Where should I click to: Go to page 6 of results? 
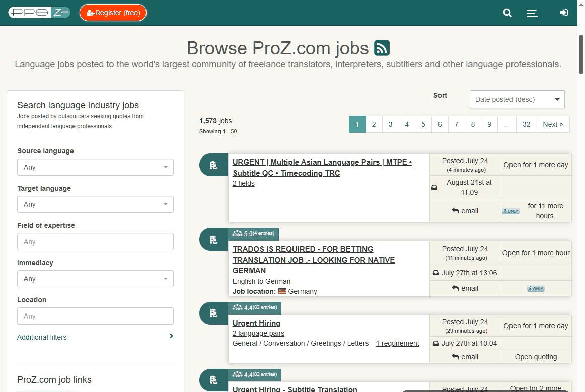[x=440, y=124]
